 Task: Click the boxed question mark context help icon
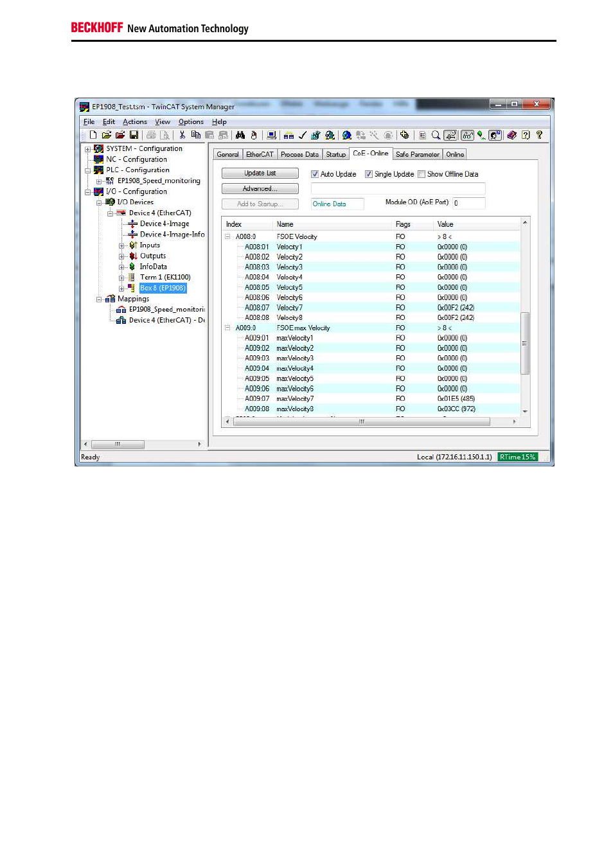coord(526,135)
